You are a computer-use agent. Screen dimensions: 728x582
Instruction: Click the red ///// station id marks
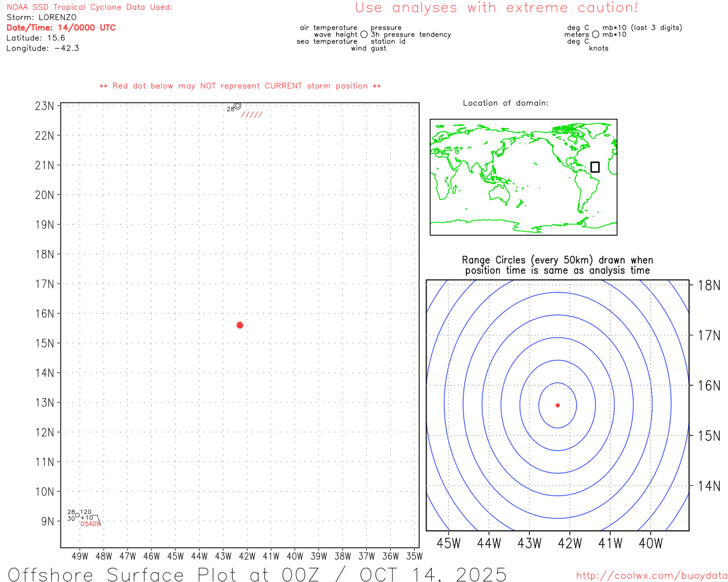252,115
